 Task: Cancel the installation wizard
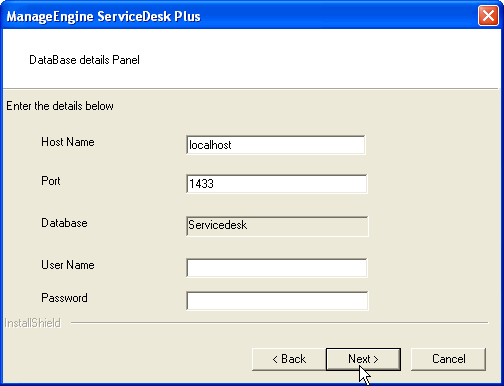(448, 359)
